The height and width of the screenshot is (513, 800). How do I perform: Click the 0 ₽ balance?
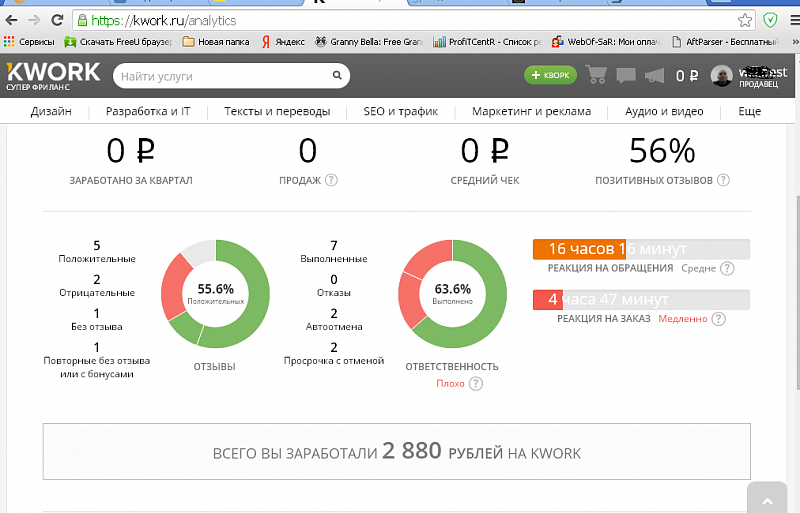tap(687, 76)
